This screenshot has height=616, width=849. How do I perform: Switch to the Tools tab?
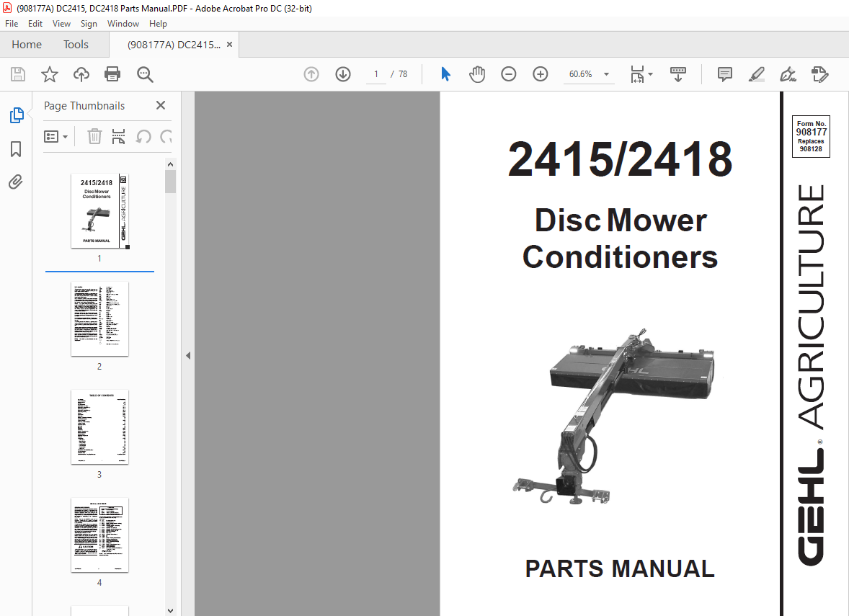pos(76,45)
